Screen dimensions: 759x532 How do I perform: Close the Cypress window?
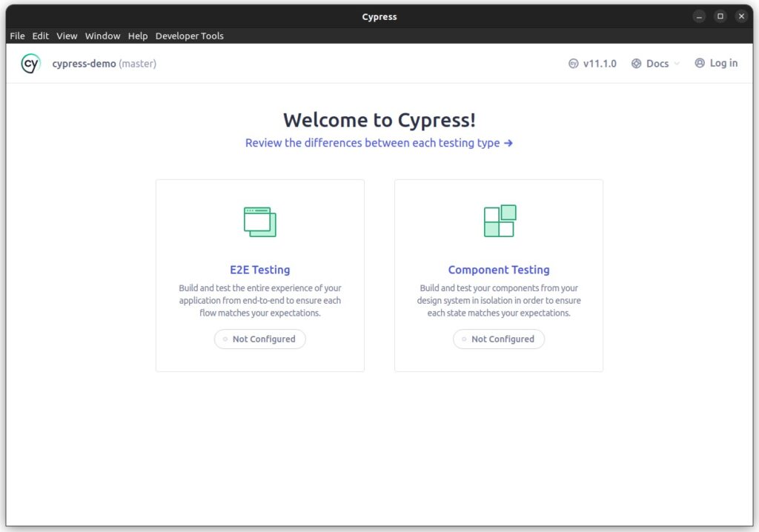coord(741,16)
